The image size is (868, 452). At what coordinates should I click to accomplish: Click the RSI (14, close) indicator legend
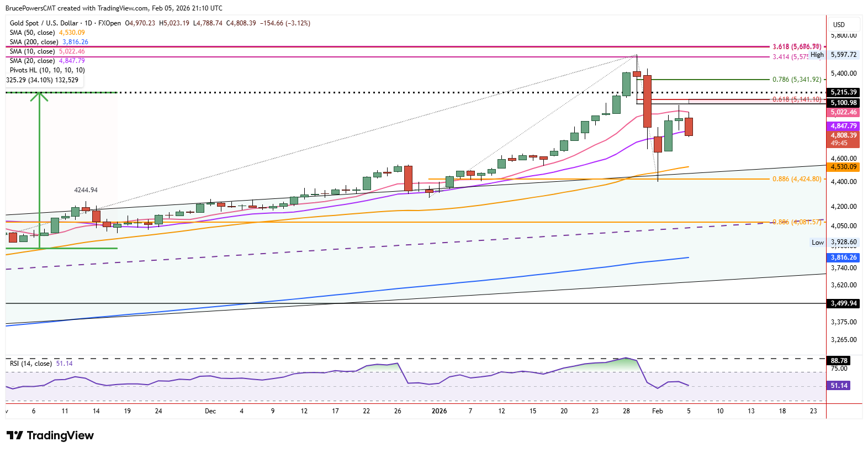click(x=41, y=364)
